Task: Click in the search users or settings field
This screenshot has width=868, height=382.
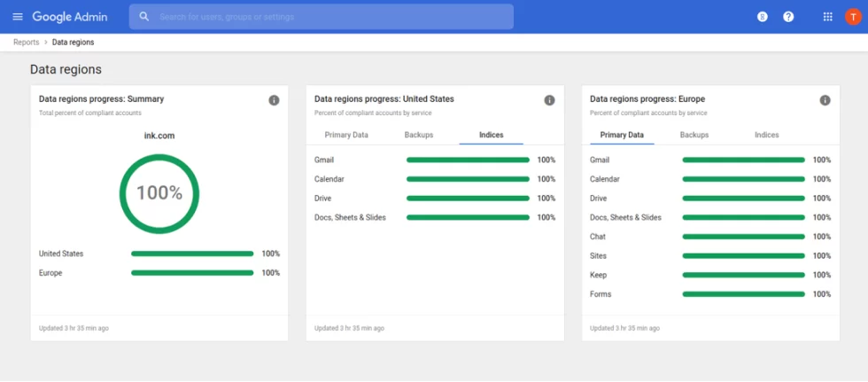Action: click(x=328, y=17)
